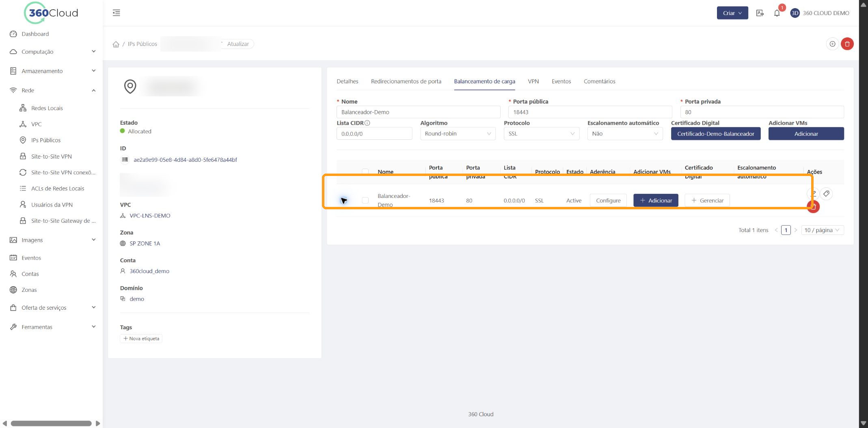Viewport: 868px width, 428px height.
Task: Click the home breadcrumb icon
Action: click(x=116, y=44)
